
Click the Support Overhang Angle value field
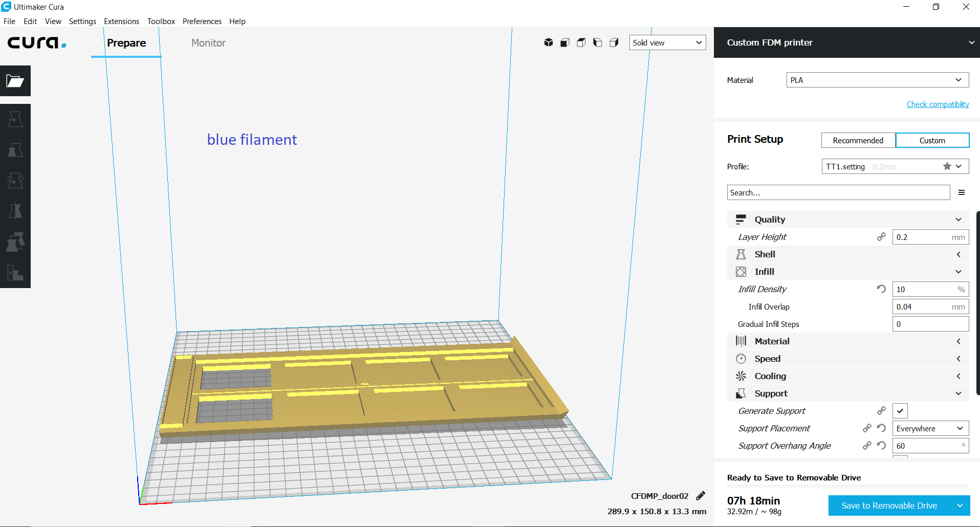931,446
